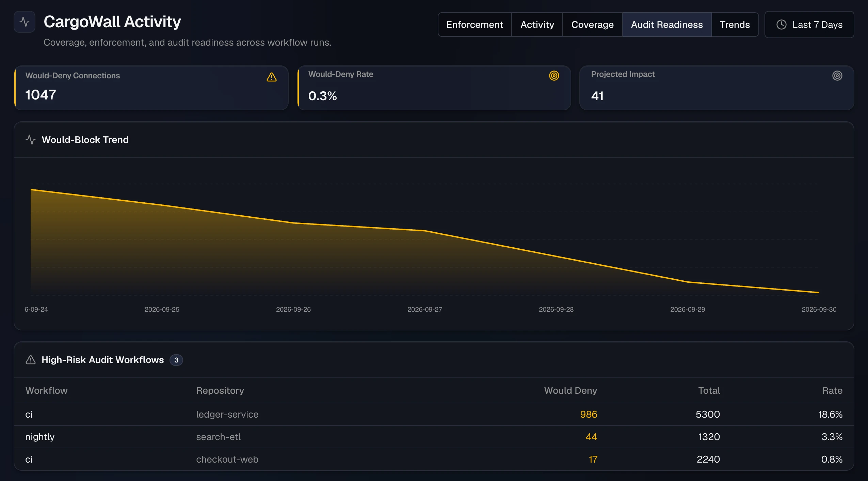Click the 2026-09-27 chart axis label
868x481 pixels.
coord(424,309)
